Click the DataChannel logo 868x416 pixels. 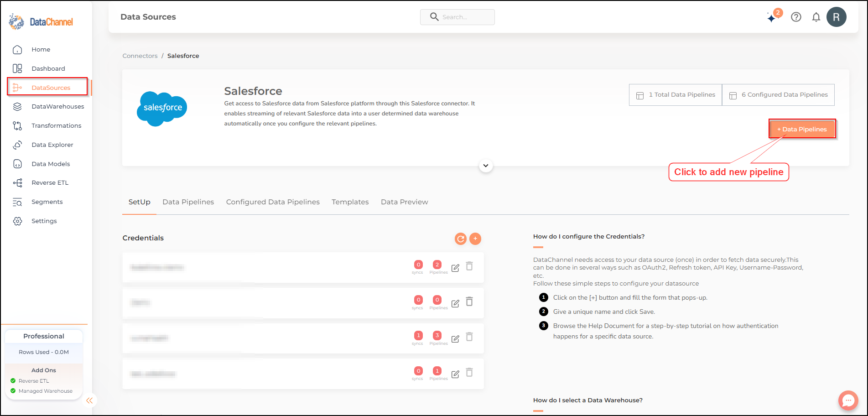coord(41,21)
